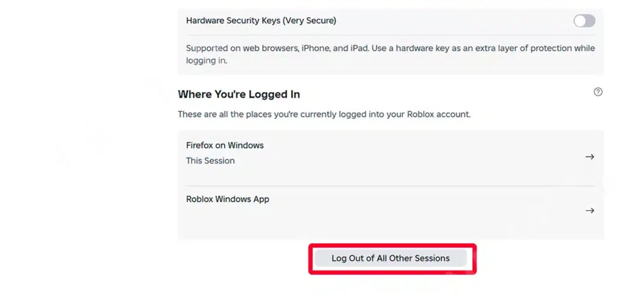The width and height of the screenshot is (644, 302).
Task: Click the word "App" in Roblox Windows App
Action: [x=261, y=199]
